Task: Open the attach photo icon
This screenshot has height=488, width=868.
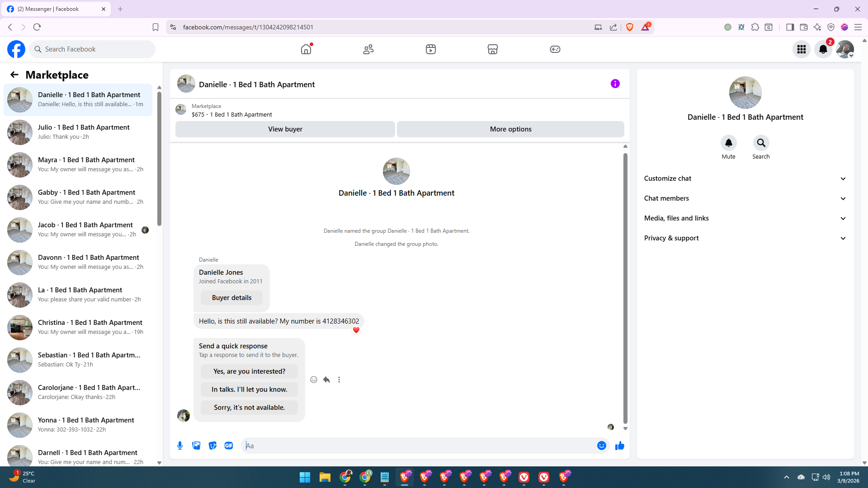Action: pyautogui.click(x=196, y=446)
